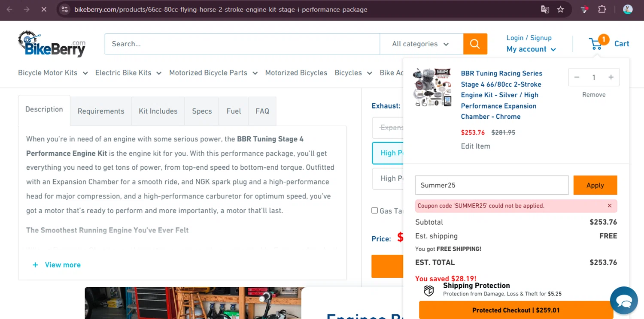
Task: Select the Description tab
Action: click(x=44, y=109)
